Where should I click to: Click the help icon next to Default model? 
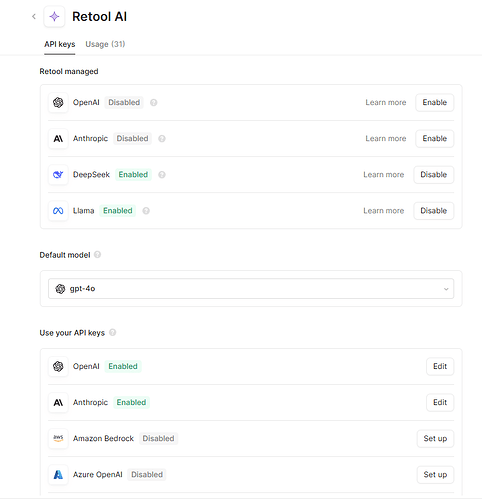97,255
